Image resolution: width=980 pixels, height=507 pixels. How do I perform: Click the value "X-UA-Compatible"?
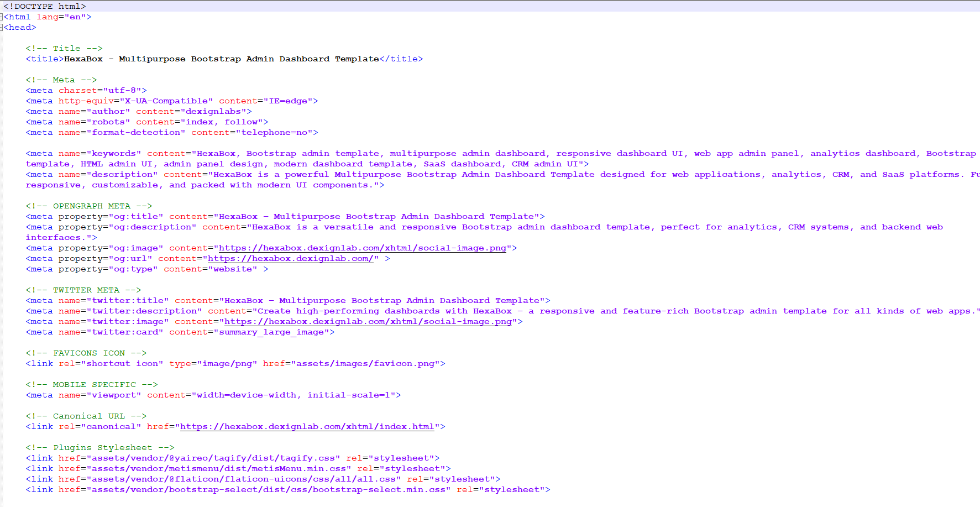click(166, 101)
